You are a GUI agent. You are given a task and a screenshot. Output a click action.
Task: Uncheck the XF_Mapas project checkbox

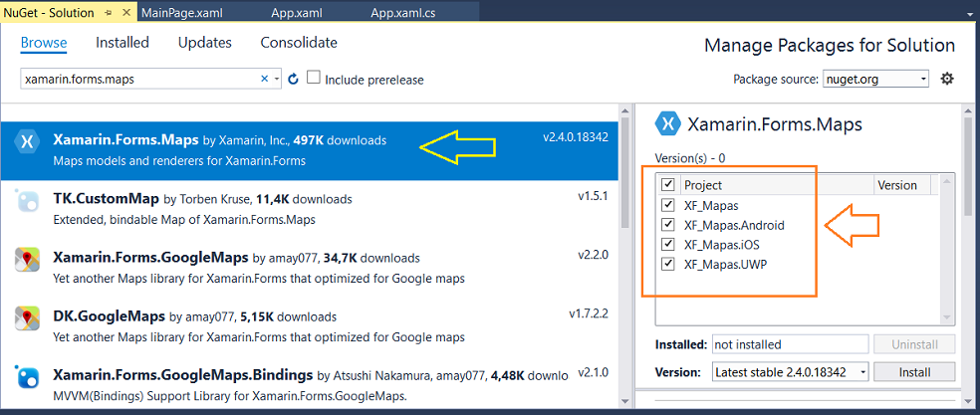pos(668,205)
